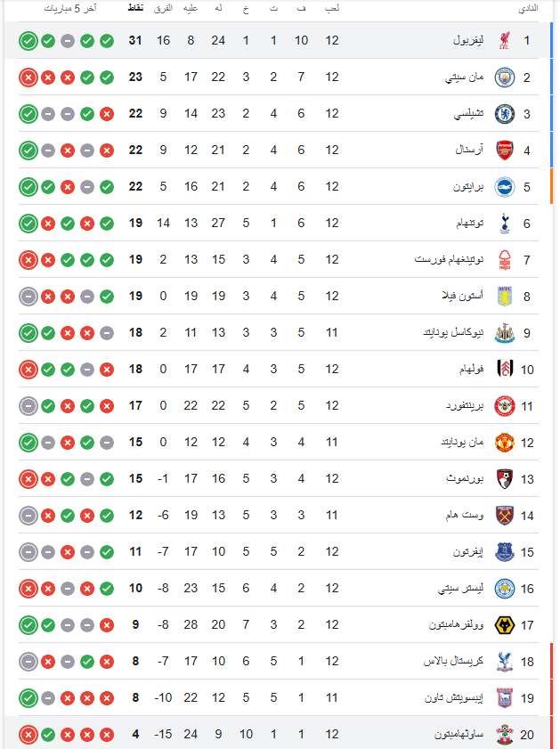The height and width of the screenshot is (749, 560).
Task: Click the Arsenal club crest
Action: (x=505, y=151)
